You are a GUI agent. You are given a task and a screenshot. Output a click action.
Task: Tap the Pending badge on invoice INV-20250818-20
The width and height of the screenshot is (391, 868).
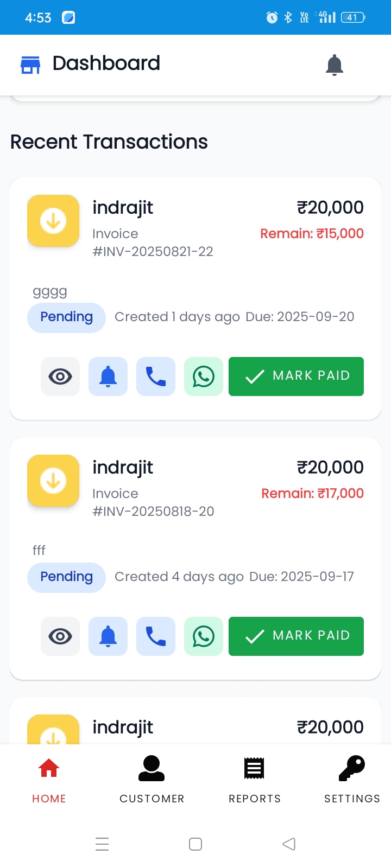66,577
